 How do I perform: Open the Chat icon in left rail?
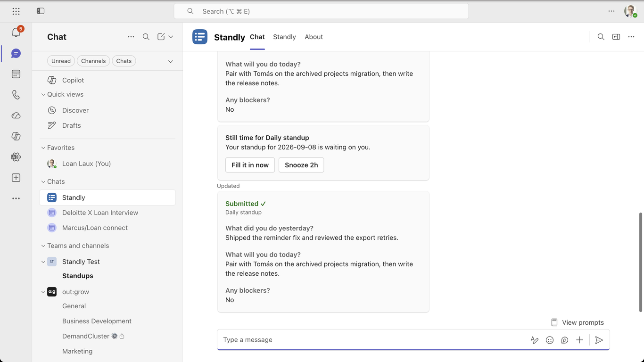click(16, 53)
